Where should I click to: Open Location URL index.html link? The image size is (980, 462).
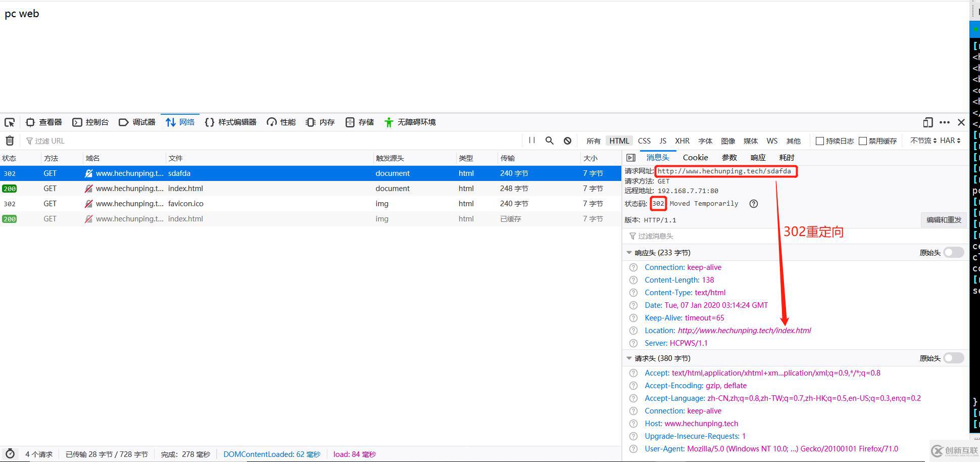pos(744,331)
